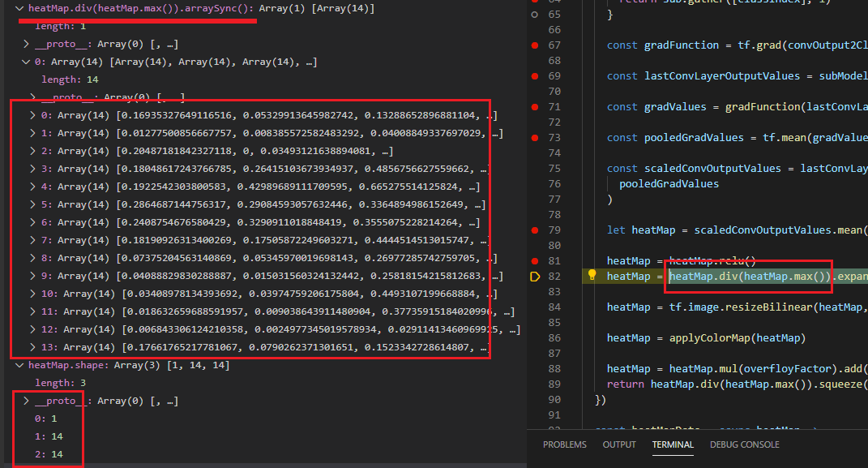Select the TERMINAL panel tab
The height and width of the screenshot is (468, 868).
pyautogui.click(x=673, y=444)
